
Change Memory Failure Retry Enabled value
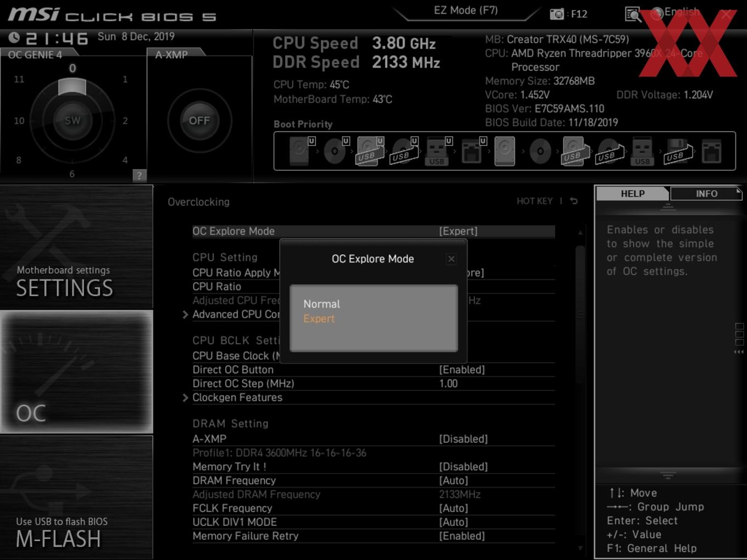click(462, 536)
